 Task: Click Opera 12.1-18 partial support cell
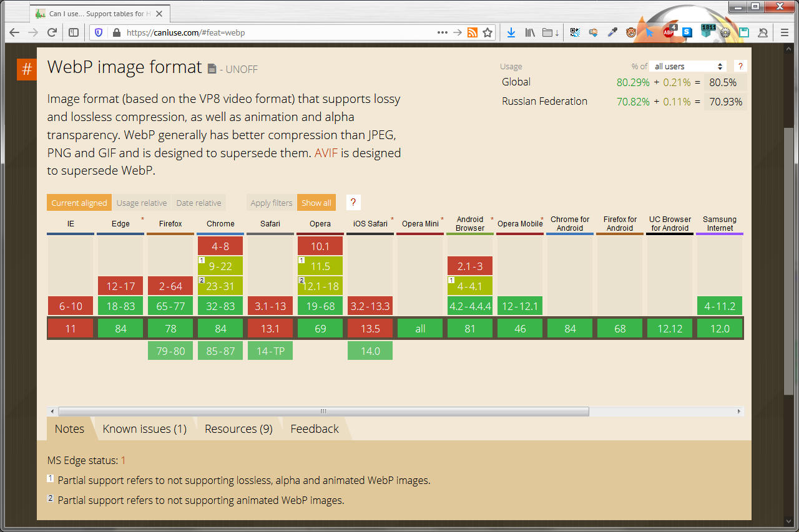point(320,286)
